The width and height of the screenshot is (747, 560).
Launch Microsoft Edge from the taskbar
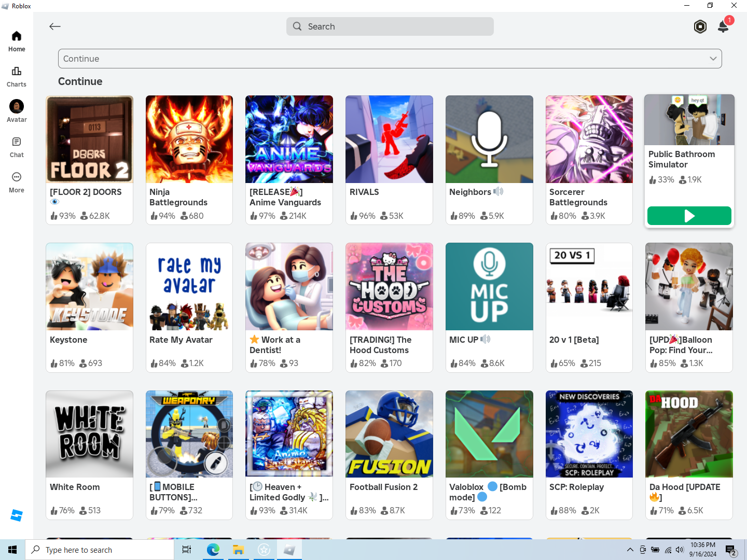[x=213, y=550]
